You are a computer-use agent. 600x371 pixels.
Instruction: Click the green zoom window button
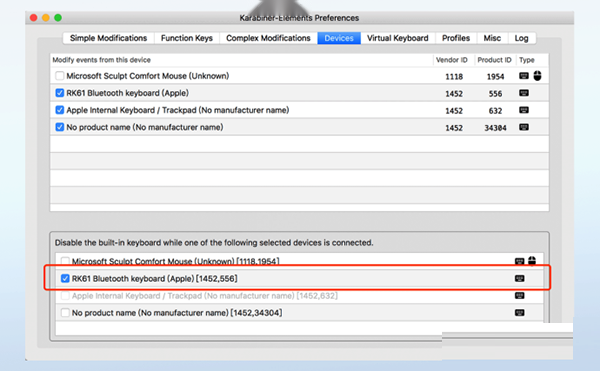point(58,18)
